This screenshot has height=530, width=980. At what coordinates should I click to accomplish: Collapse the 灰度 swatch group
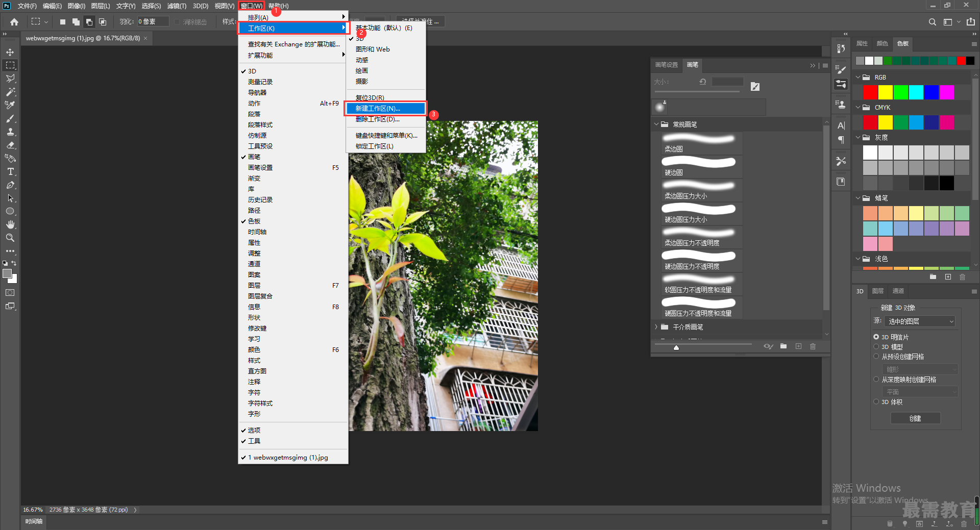(858, 138)
